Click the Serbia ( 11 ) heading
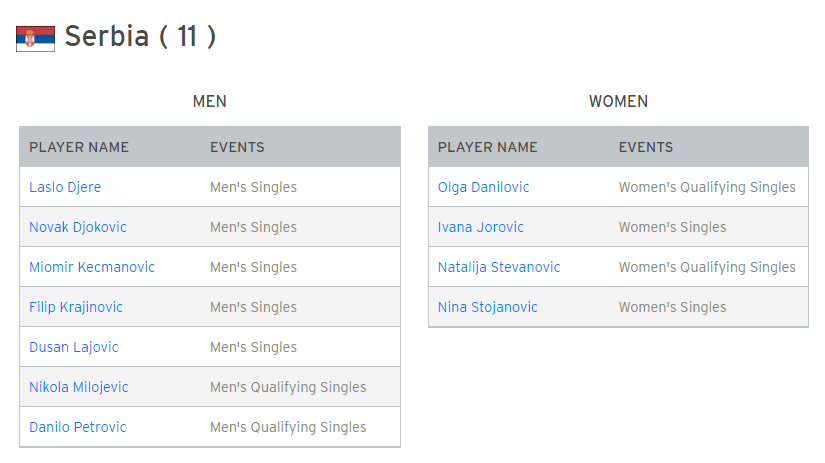The width and height of the screenshot is (825, 463). pyautogui.click(x=140, y=36)
